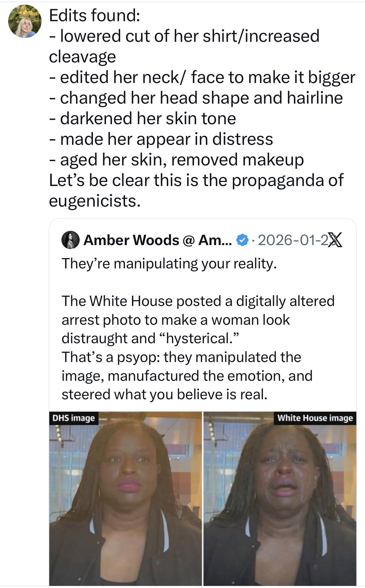
Task: Click the "They're manipulating your reality." line
Action: [x=169, y=264]
